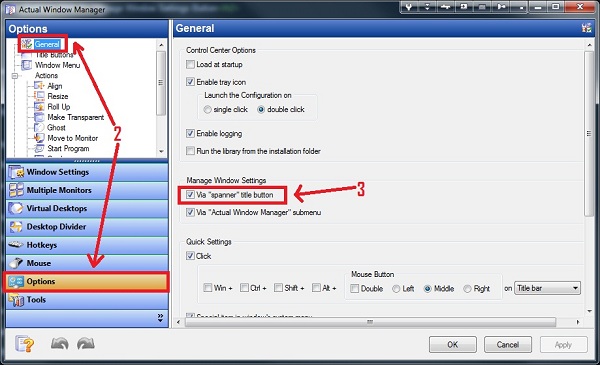Open the Mouse section
This screenshot has height=365, width=600.
[87, 263]
